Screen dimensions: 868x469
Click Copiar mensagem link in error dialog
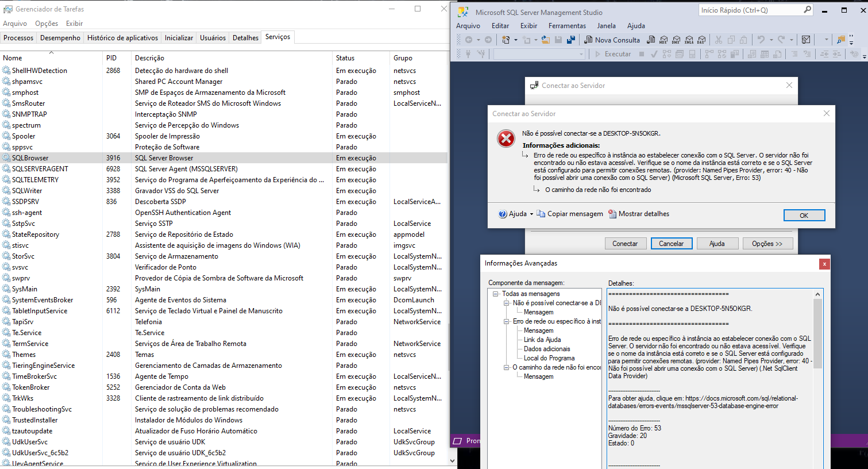[x=575, y=214]
